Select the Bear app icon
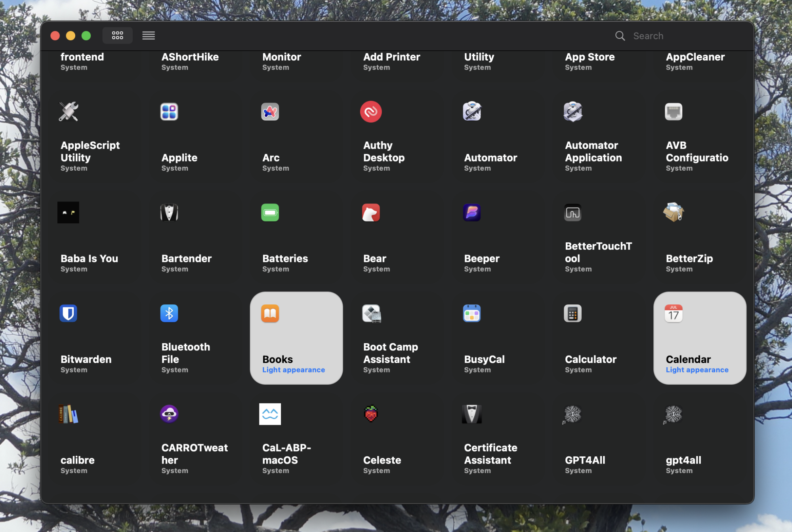 370,213
